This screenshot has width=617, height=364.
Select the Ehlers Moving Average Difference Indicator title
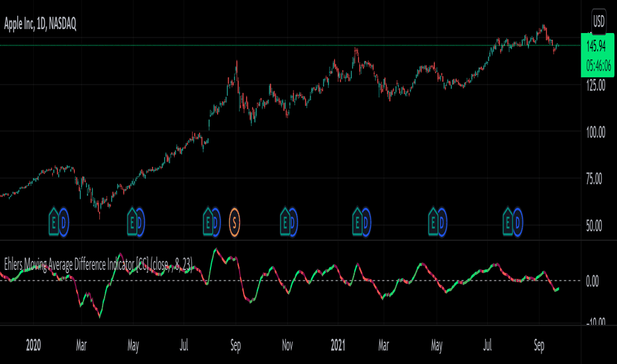(x=99, y=265)
